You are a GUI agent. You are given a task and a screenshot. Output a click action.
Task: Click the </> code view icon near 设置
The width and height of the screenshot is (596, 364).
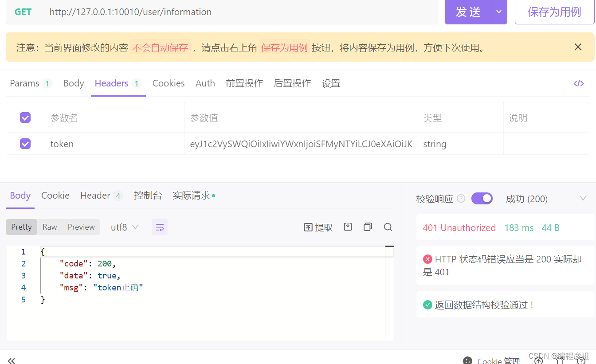580,83
